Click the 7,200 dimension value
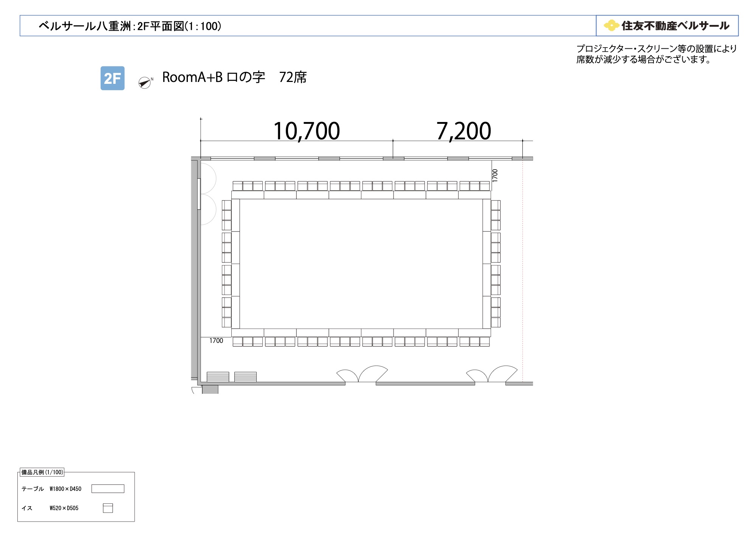Screen dimensions: 756x534 (x=464, y=131)
